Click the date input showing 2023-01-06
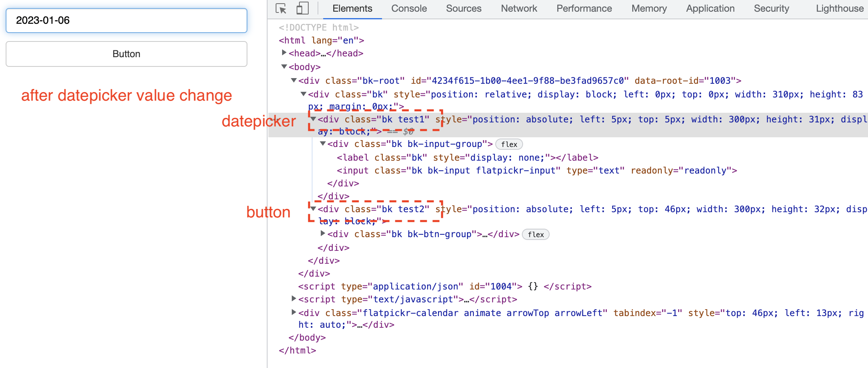The image size is (868, 368). pos(127,21)
